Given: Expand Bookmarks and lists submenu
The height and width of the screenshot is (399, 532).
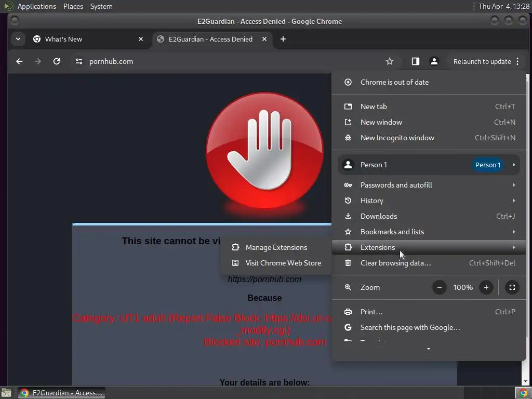Looking at the screenshot, I should [429, 232].
